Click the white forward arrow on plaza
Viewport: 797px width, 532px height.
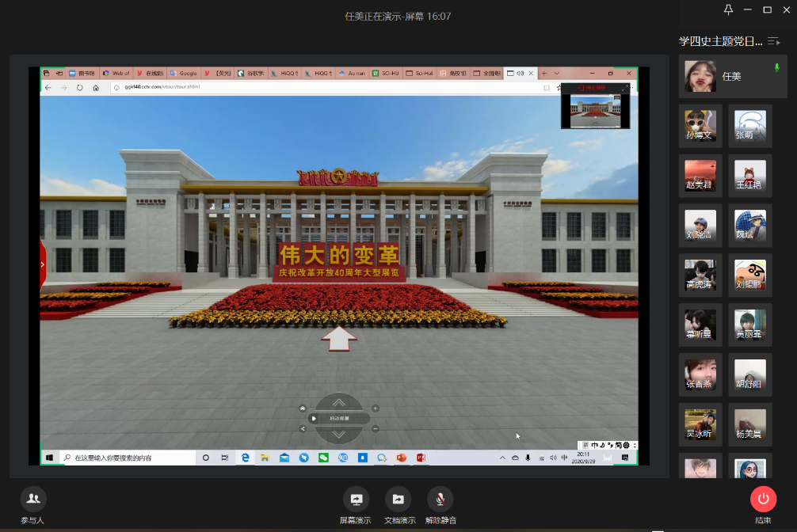(339, 339)
